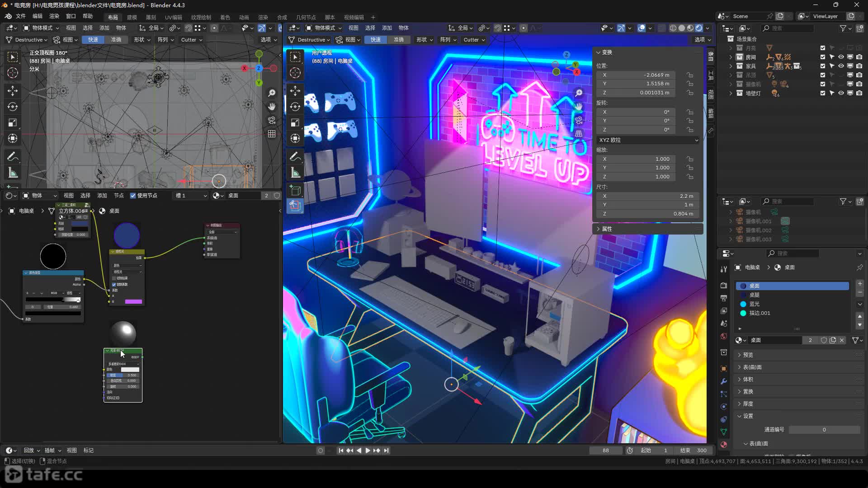Expand the 墙壁灯 collection in outliner
This screenshot has width=868, height=488.
731,93
